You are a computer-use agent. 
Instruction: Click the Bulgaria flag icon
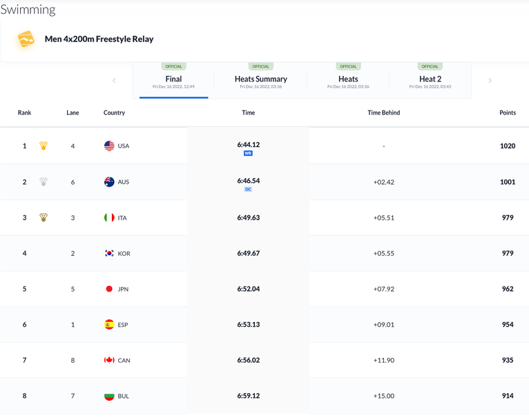pos(109,397)
